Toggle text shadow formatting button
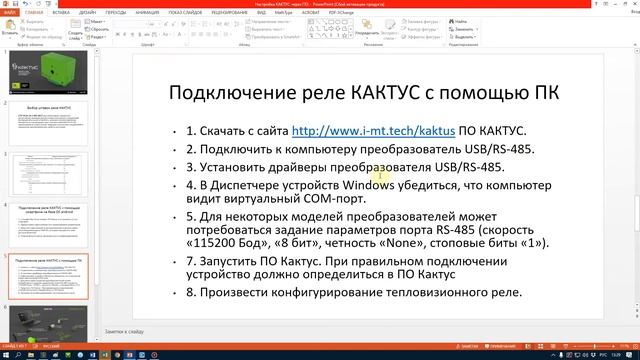640x360 pixels. (140, 35)
